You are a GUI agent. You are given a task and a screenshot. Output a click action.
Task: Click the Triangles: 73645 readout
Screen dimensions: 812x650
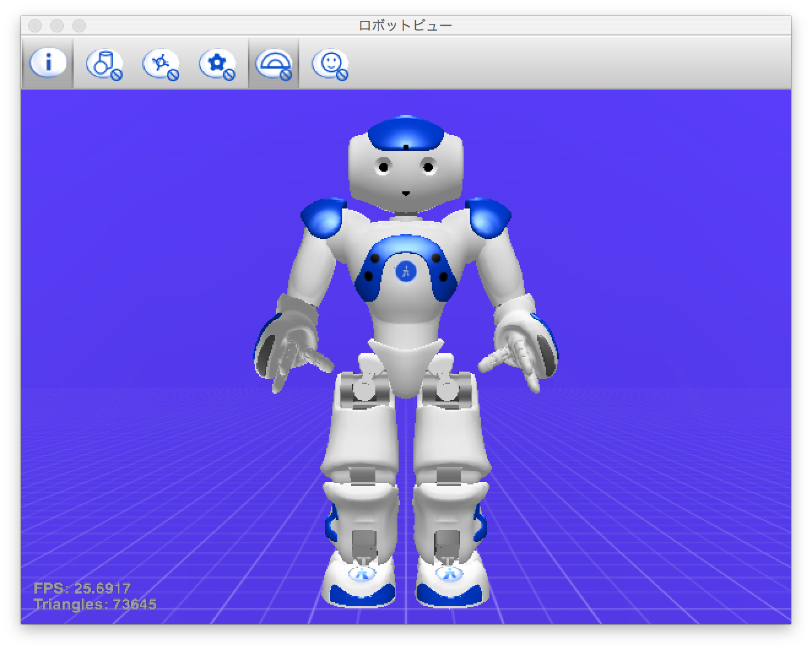tap(95, 604)
